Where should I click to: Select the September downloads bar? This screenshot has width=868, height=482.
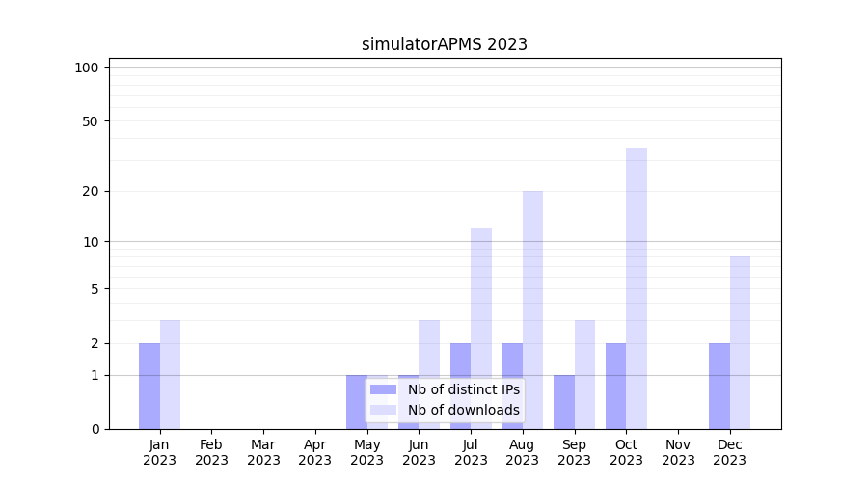click(584, 374)
